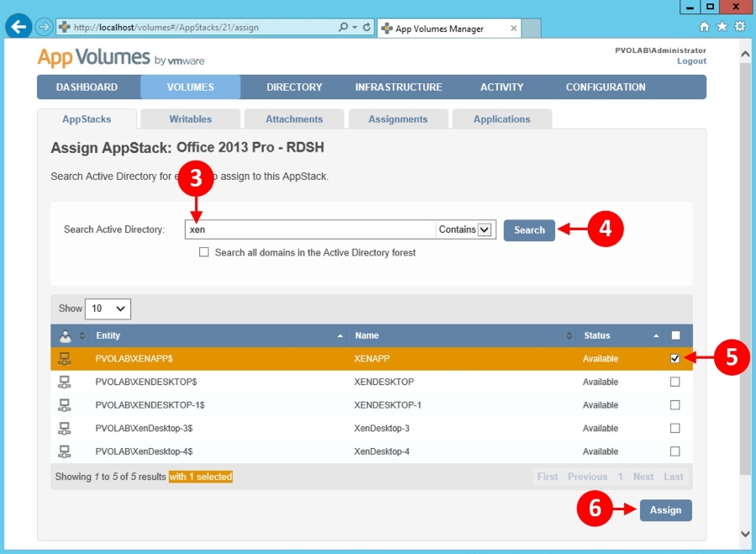Open the DASHBOARD menu
The image size is (756, 554).
pyautogui.click(x=87, y=87)
